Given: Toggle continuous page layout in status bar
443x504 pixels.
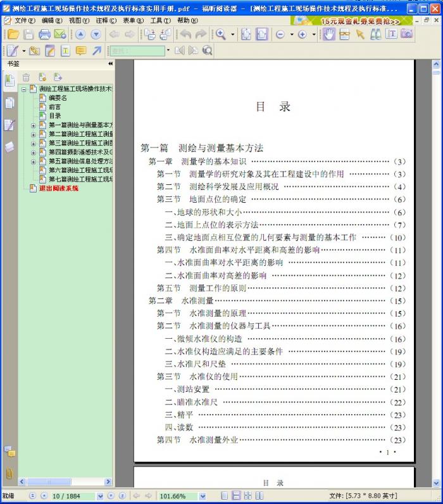Looking at the screenshot, I should click(x=236, y=496).
